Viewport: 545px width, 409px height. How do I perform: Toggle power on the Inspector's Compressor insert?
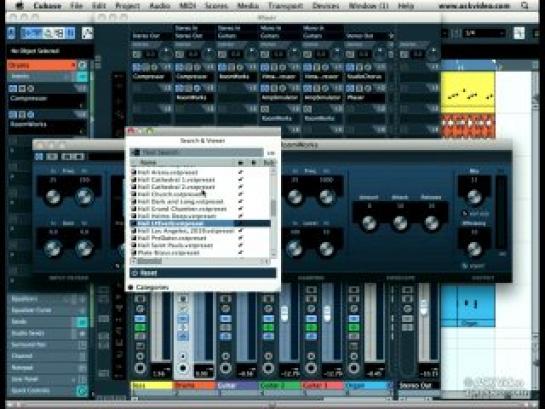click(x=13, y=89)
